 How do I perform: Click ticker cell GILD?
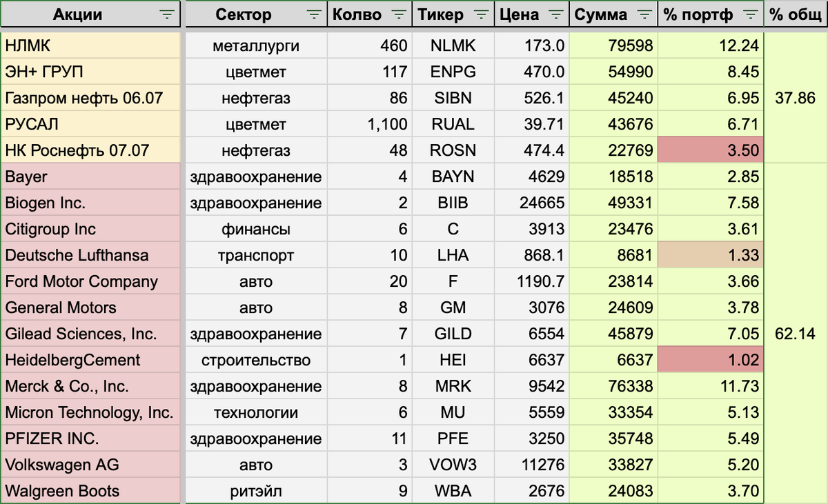click(453, 334)
